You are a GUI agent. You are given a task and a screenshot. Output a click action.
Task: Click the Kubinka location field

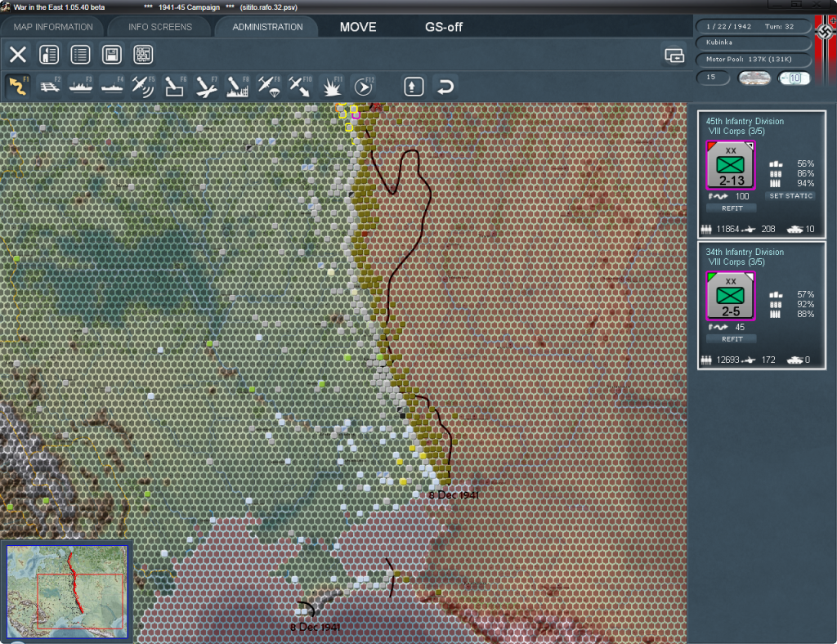pyautogui.click(x=753, y=42)
